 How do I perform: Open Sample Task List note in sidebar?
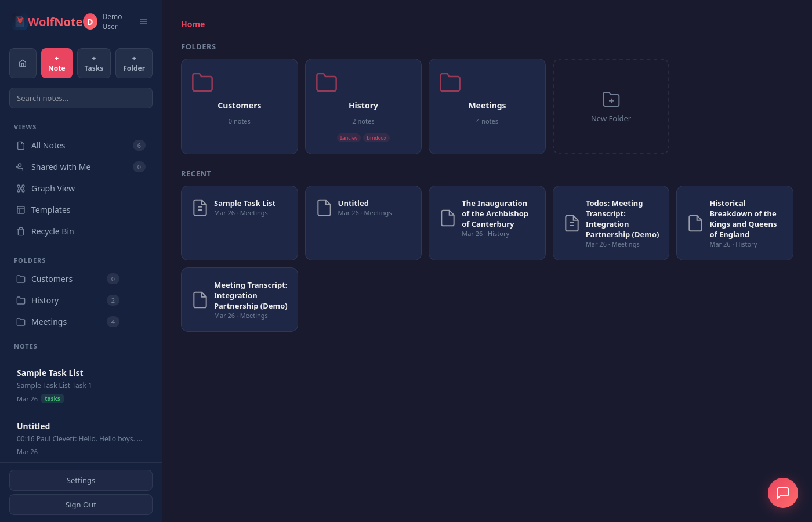pyautogui.click(x=81, y=385)
